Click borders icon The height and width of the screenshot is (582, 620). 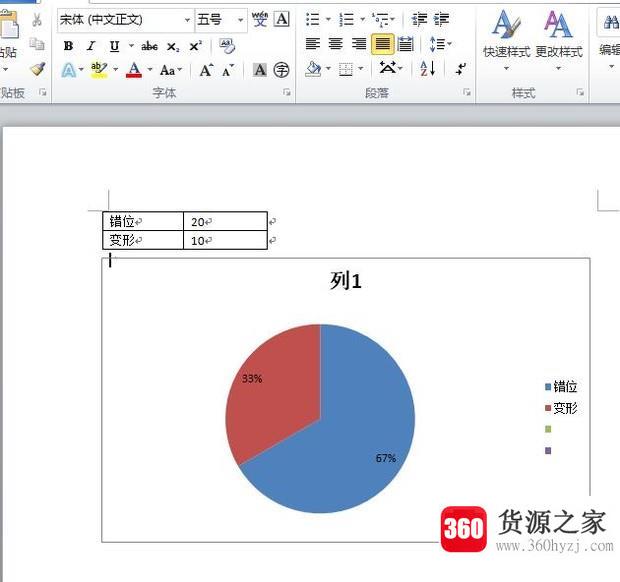click(346, 70)
